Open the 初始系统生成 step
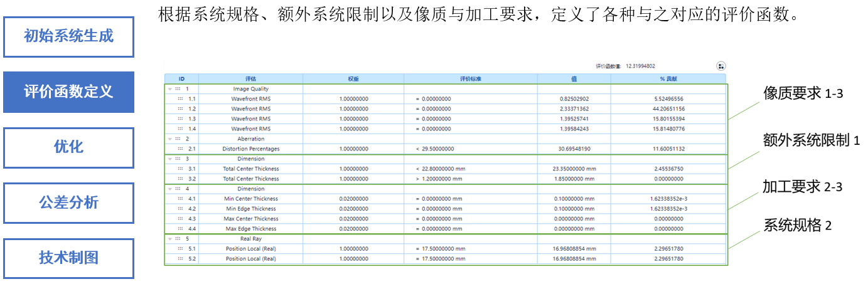This screenshot has height=284, width=868. [x=68, y=36]
